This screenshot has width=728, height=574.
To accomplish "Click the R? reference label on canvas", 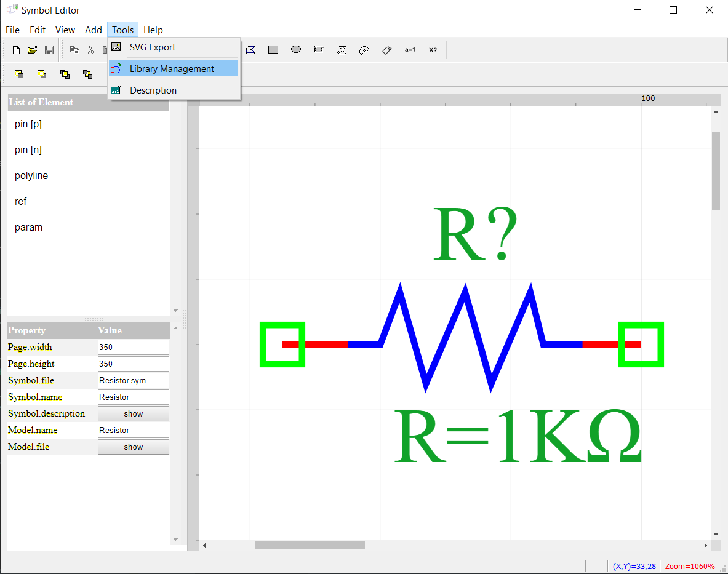I will coord(475,234).
